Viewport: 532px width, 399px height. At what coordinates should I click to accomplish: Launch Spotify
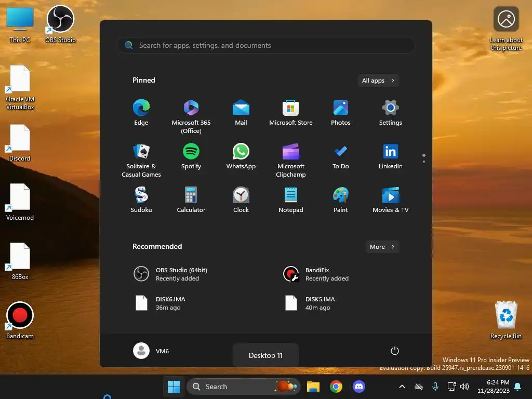pos(191,156)
